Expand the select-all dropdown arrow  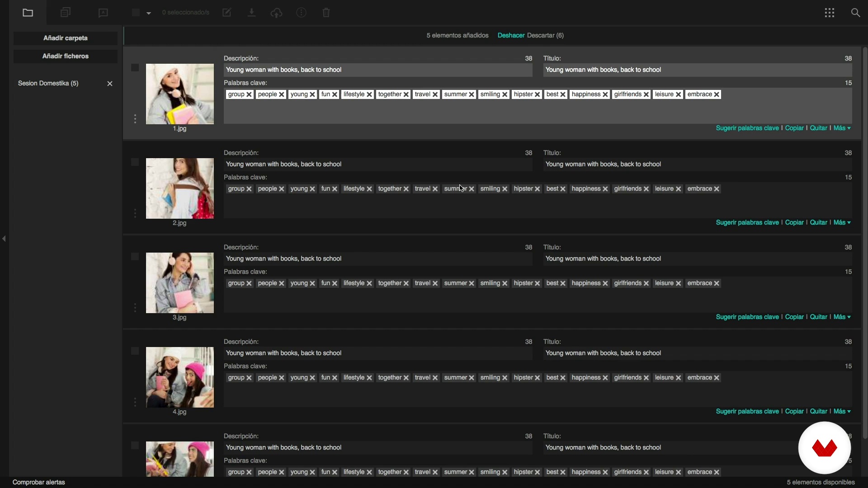[x=148, y=13]
